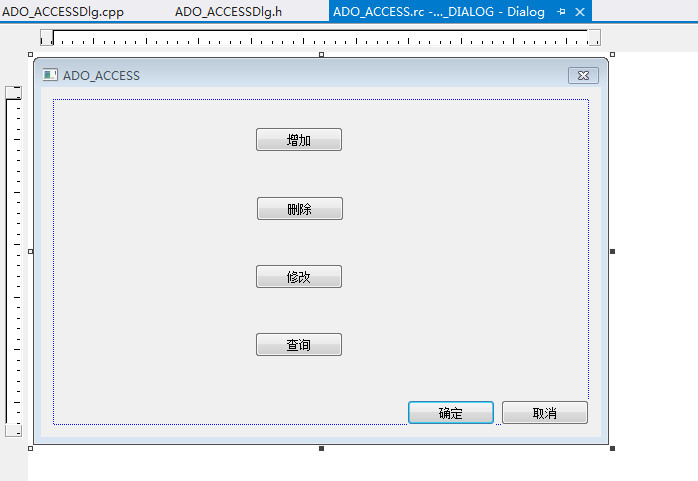Click the left end marker of horizontal ruler
Screen dimensions: 698x481
point(46,37)
